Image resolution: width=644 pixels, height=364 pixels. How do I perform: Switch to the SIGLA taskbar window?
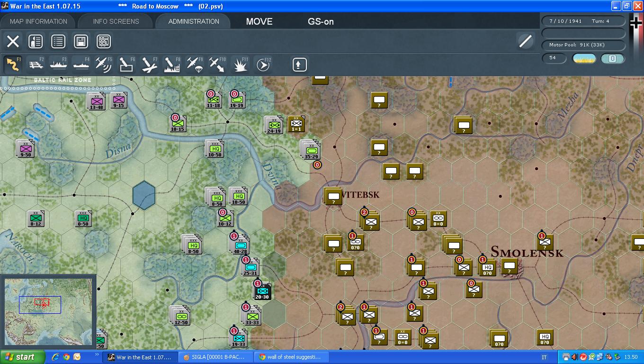[x=215, y=357]
